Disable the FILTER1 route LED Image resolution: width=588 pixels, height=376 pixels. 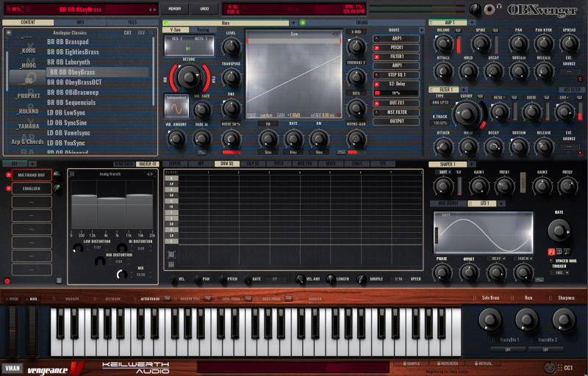[376, 57]
